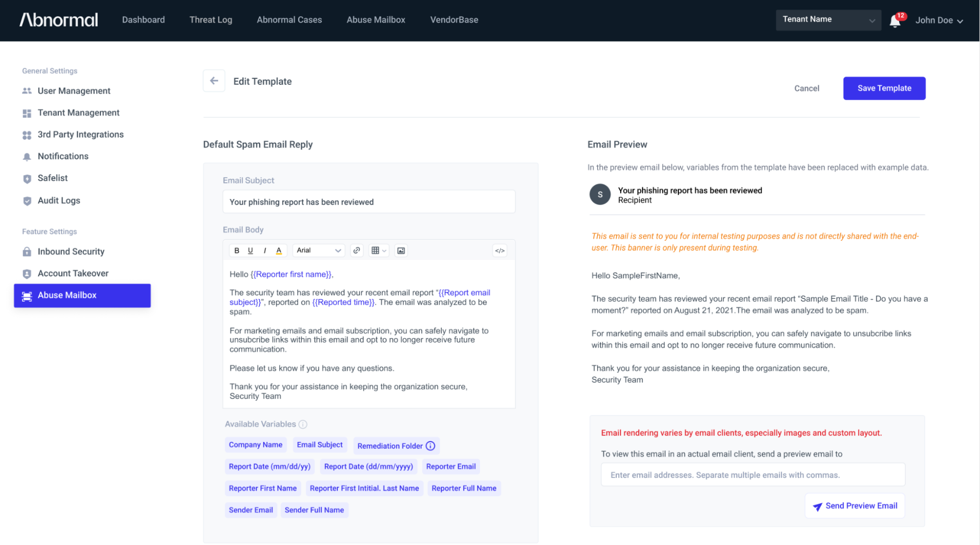Insert the Reporter Full Name variable
Viewport: 980px width, 545px height.
coord(464,489)
